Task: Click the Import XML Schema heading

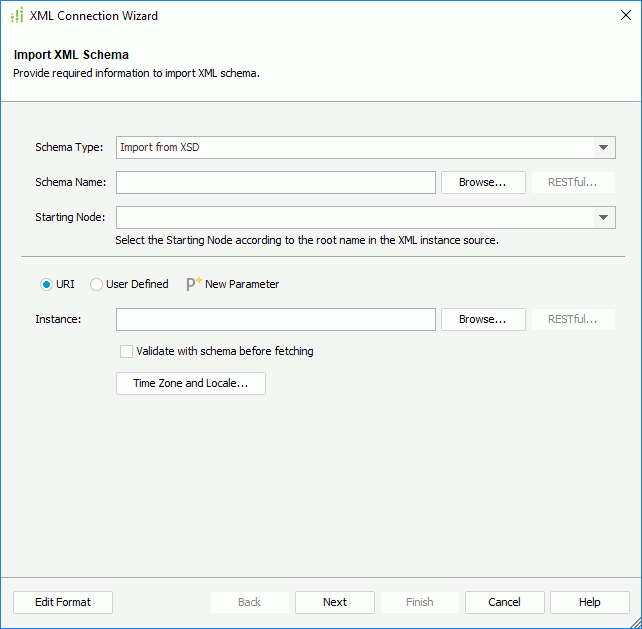Action: pyautogui.click(x=71, y=54)
